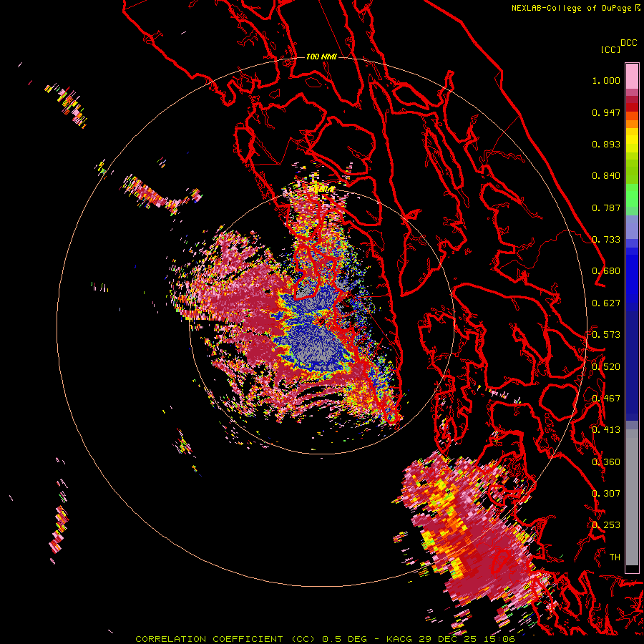Click the TH threshold label
This screenshot has height=644, width=644.
615,557
